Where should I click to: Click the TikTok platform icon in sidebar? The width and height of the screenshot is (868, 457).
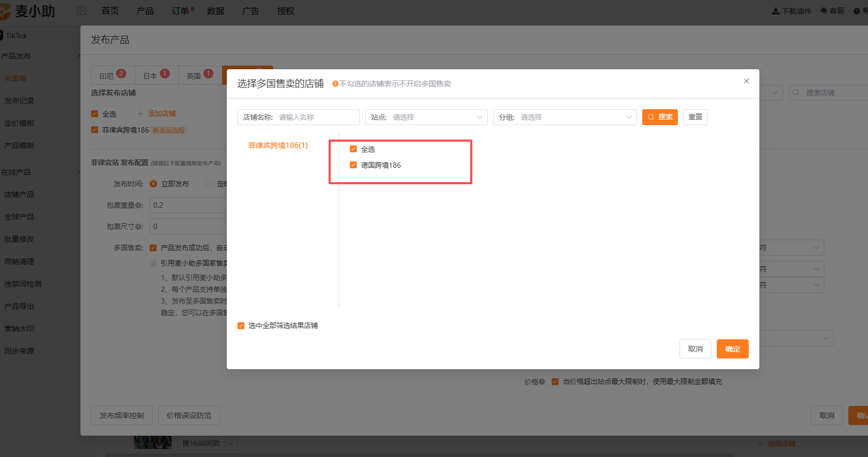click(2, 36)
